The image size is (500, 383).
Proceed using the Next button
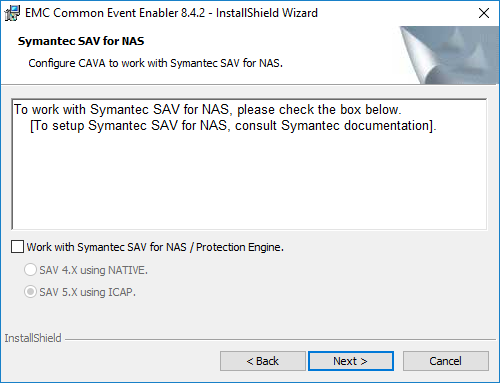coord(351,361)
